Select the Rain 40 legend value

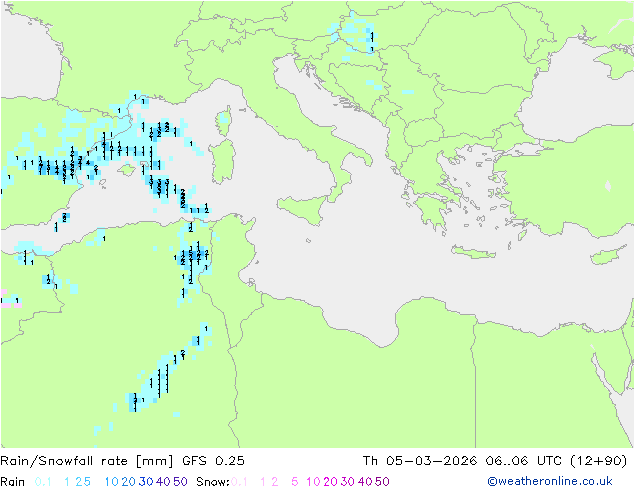(163, 482)
